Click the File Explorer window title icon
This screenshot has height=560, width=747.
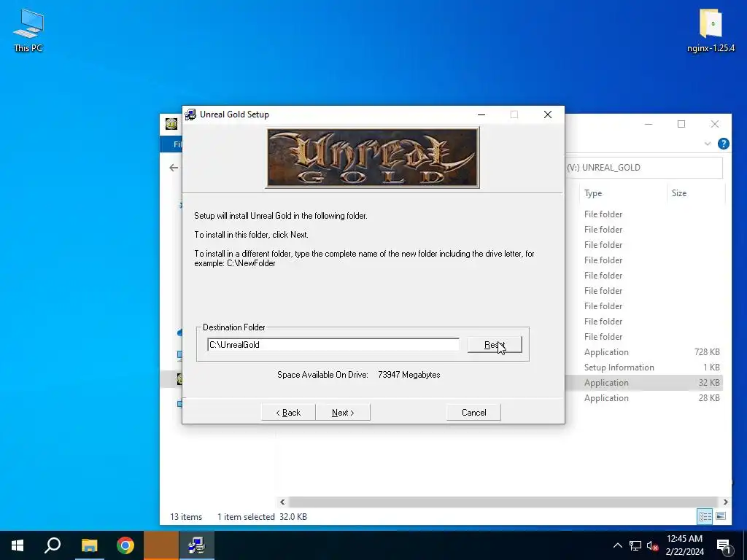coord(171,124)
